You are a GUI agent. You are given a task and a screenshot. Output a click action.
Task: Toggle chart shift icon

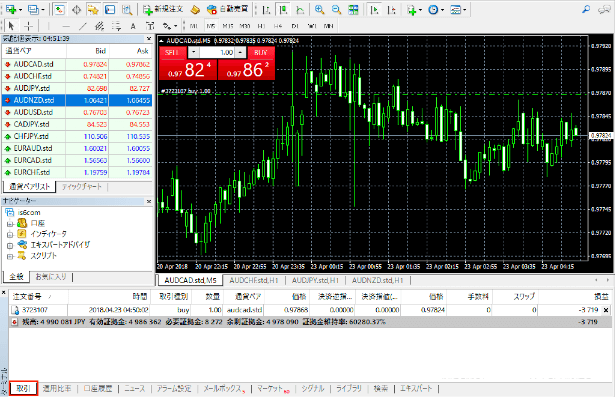coord(391,10)
